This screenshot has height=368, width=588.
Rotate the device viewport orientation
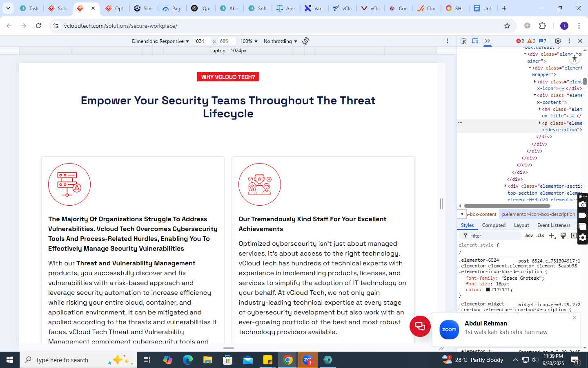click(x=306, y=41)
